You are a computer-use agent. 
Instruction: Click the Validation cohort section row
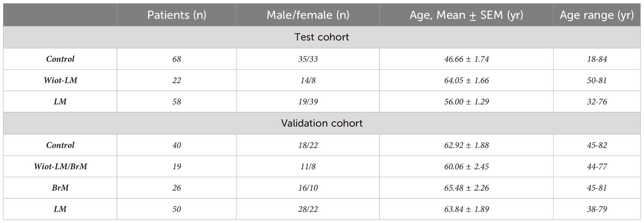click(x=322, y=123)
